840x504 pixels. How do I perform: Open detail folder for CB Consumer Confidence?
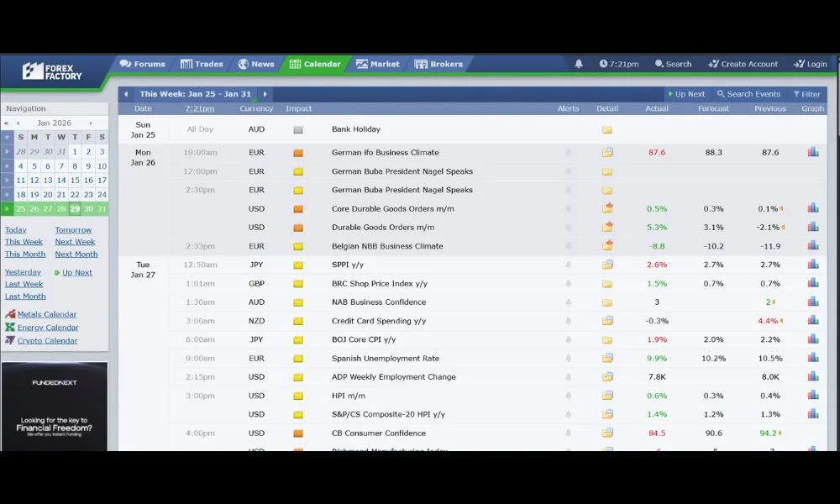607,433
